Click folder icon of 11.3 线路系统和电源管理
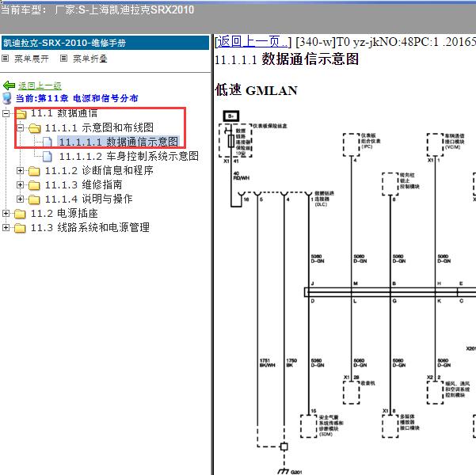 [20, 228]
